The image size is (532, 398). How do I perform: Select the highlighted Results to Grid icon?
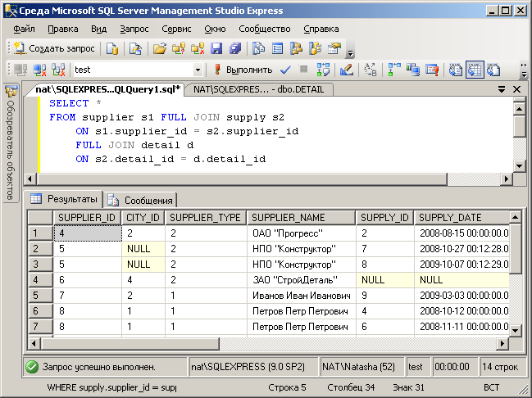(475, 70)
